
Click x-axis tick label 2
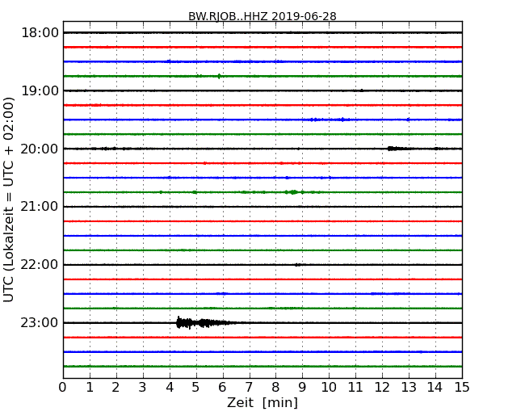[116, 387]
